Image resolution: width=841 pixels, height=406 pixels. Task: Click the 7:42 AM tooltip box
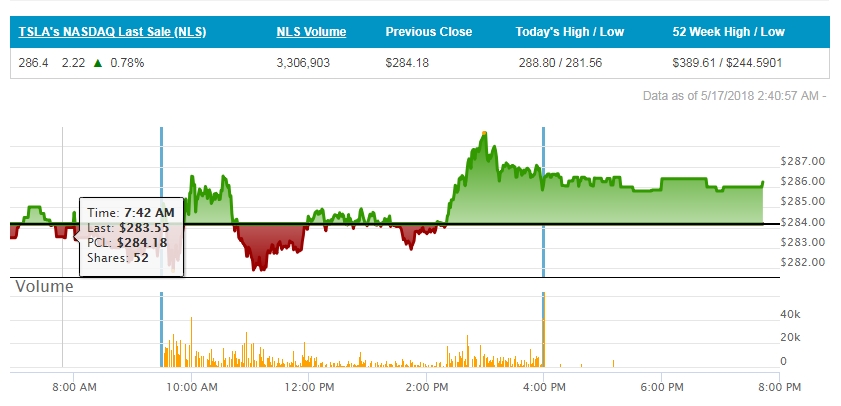[131, 235]
